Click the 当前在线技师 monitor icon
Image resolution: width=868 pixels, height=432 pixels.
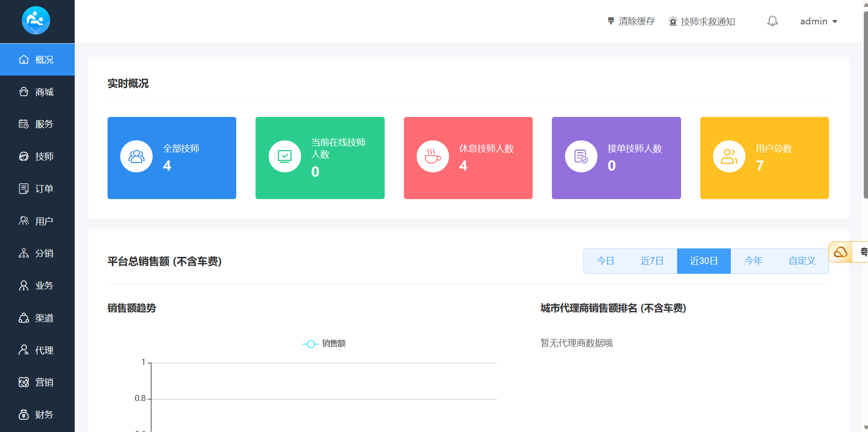(x=285, y=156)
